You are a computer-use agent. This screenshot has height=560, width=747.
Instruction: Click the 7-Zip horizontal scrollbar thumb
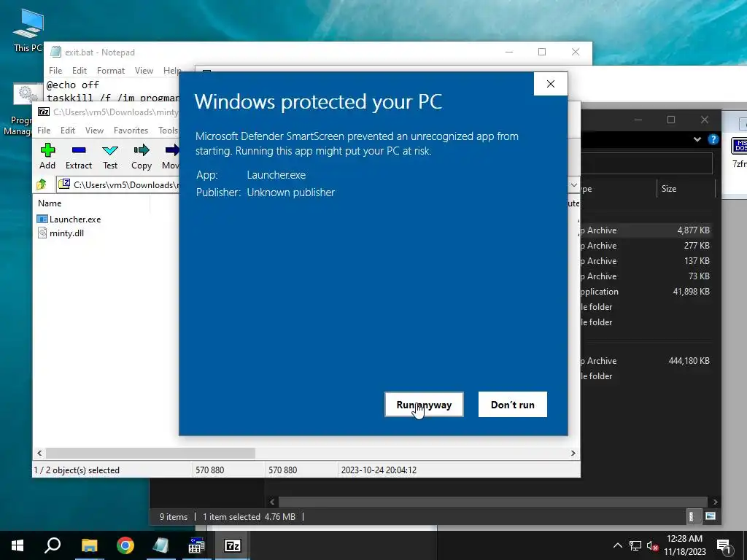[150, 453]
